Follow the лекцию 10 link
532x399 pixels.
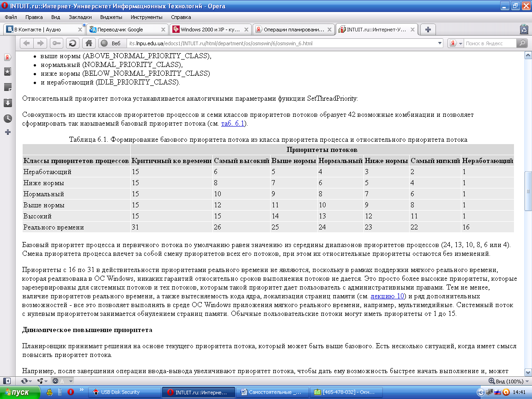387,296
